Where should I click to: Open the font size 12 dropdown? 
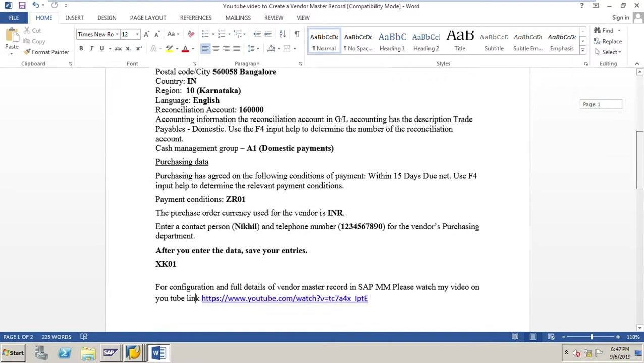point(137,34)
